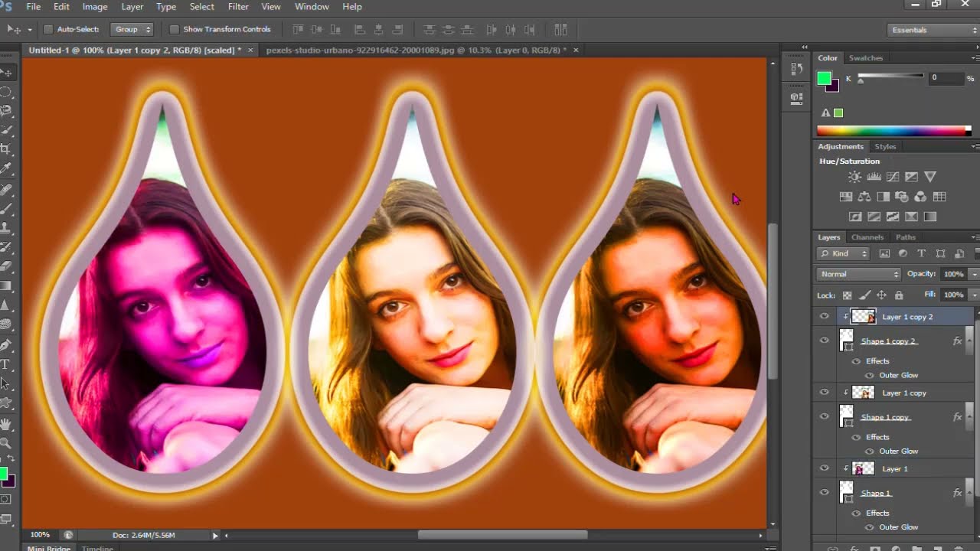Switch to the Swatches tab

[x=866, y=58]
